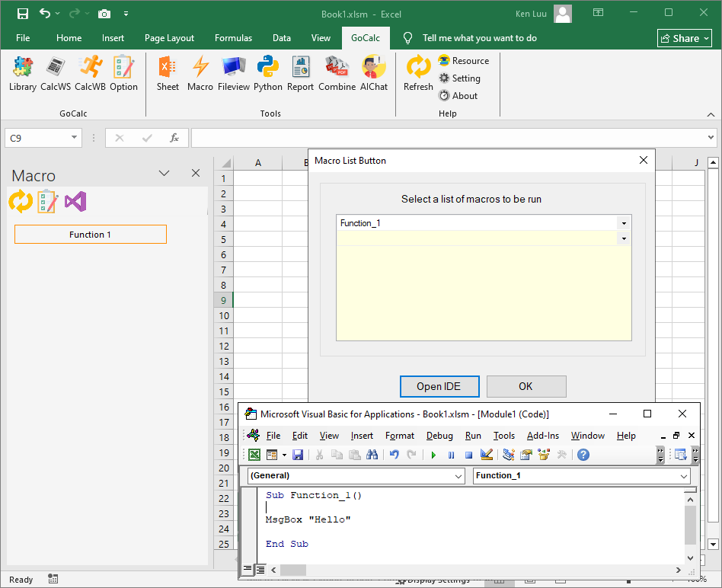Open About in Help group

point(458,95)
